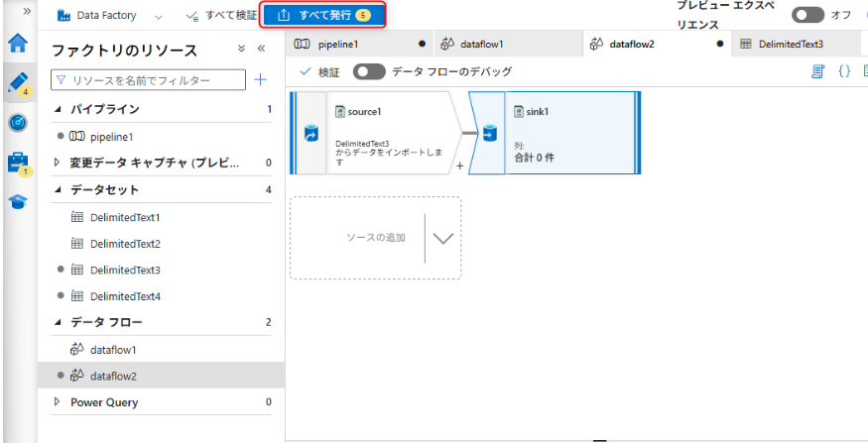Click Publish all (すべて発行) button

point(323,16)
